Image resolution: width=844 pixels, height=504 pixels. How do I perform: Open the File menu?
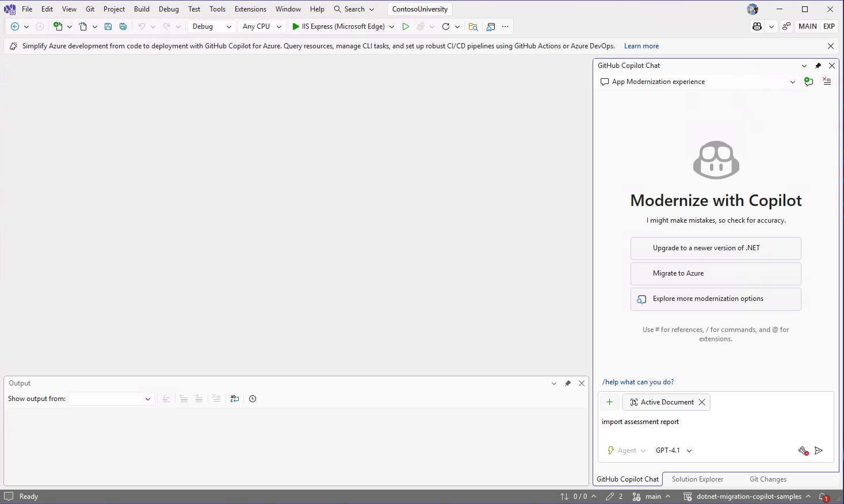27,9
